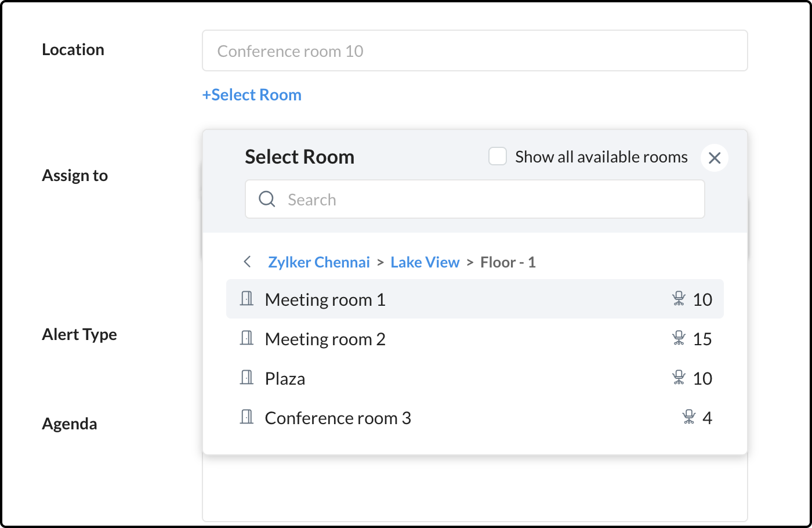Click the door icon beside Meeting room 1
This screenshot has height=528, width=812.
pyautogui.click(x=247, y=299)
